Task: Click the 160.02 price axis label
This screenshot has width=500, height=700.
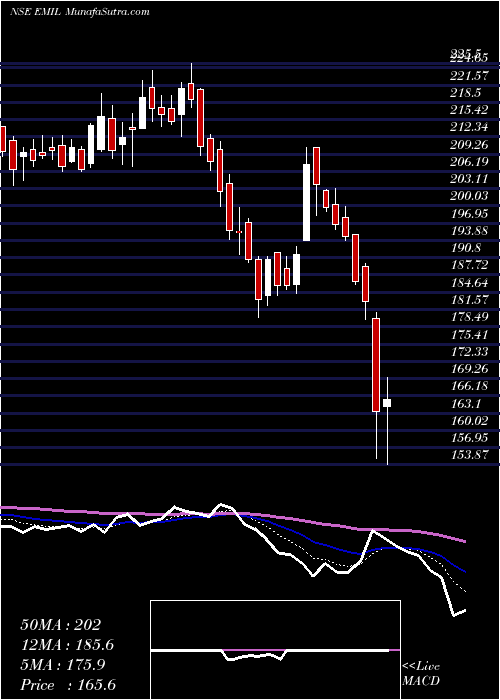Action: coord(469,420)
